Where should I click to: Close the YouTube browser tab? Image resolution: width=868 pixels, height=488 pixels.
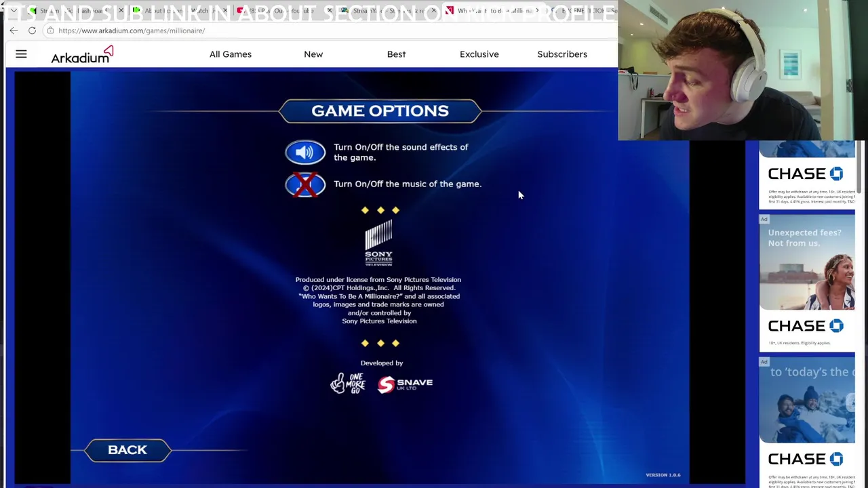pos(330,11)
